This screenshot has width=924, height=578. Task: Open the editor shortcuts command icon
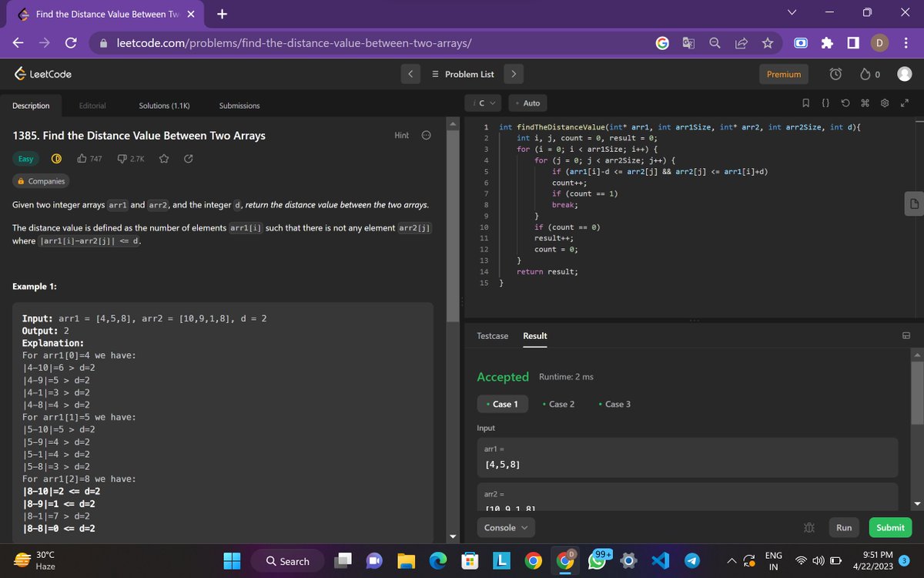click(864, 102)
